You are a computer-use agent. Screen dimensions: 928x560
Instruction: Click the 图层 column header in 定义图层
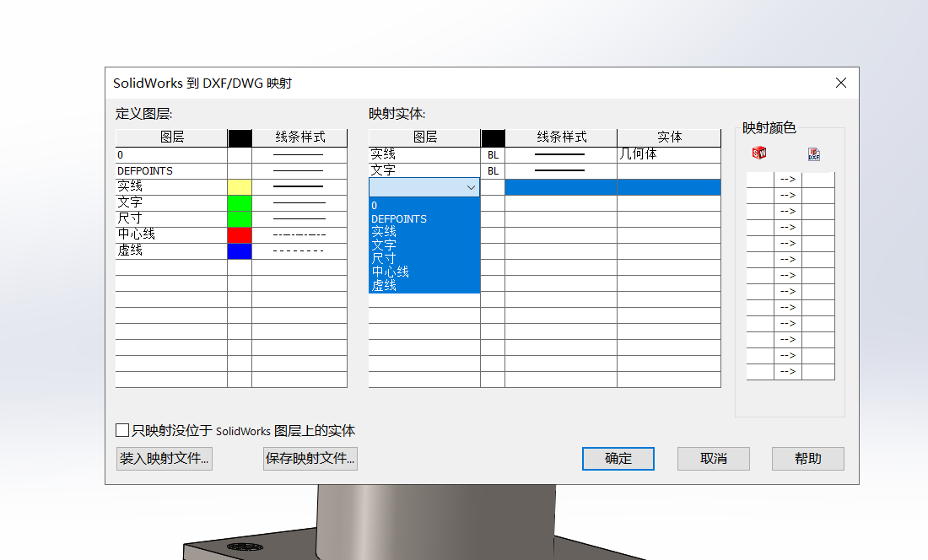(x=171, y=137)
